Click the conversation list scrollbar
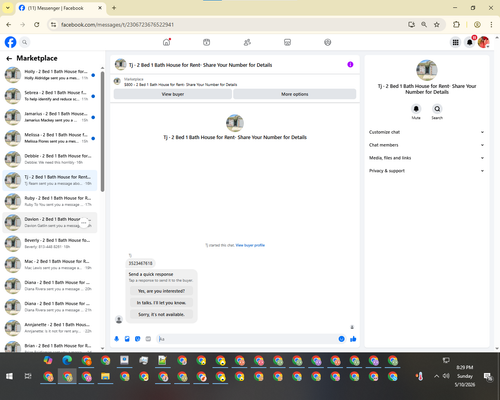The image size is (500, 400). (102, 132)
